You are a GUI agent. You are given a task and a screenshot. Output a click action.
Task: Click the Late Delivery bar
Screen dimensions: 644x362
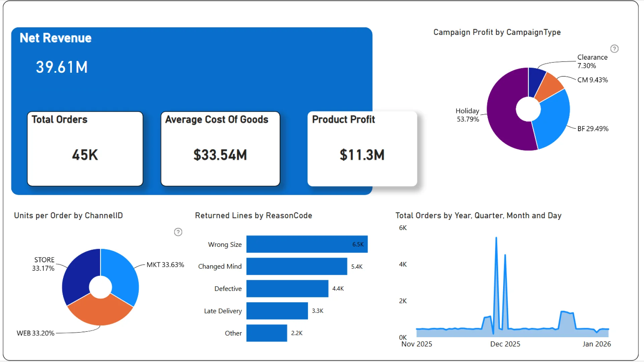[277, 311]
